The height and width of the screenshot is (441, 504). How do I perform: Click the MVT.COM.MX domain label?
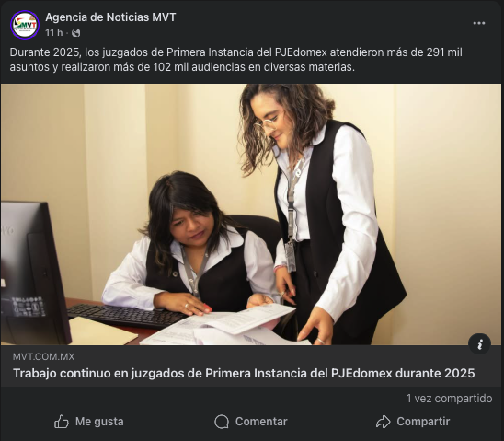click(x=43, y=356)
